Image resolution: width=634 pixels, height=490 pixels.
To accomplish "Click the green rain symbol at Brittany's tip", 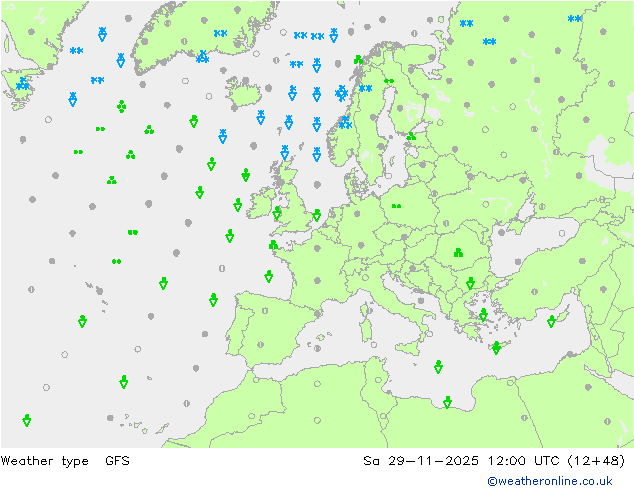I will [x=273, y=244].
